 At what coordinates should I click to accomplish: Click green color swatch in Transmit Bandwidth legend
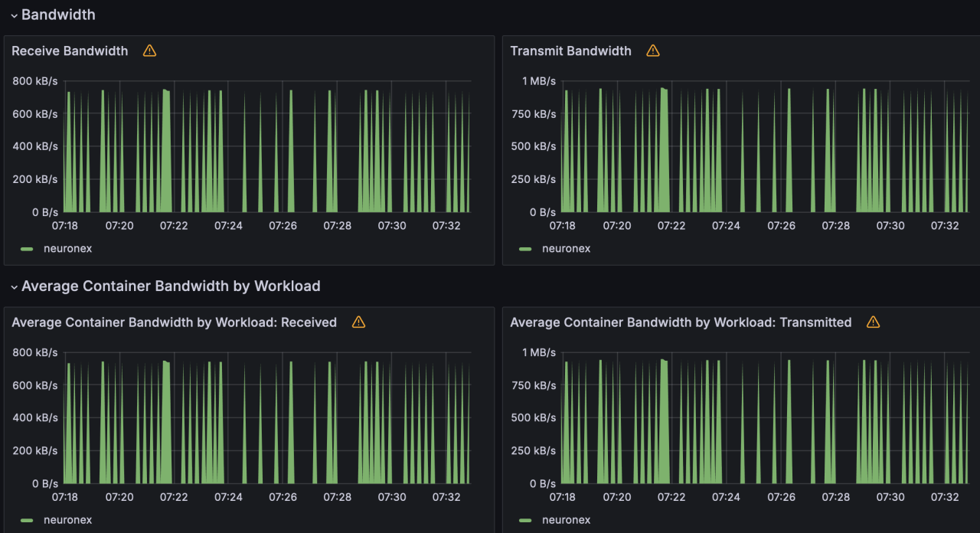point(525,249)
